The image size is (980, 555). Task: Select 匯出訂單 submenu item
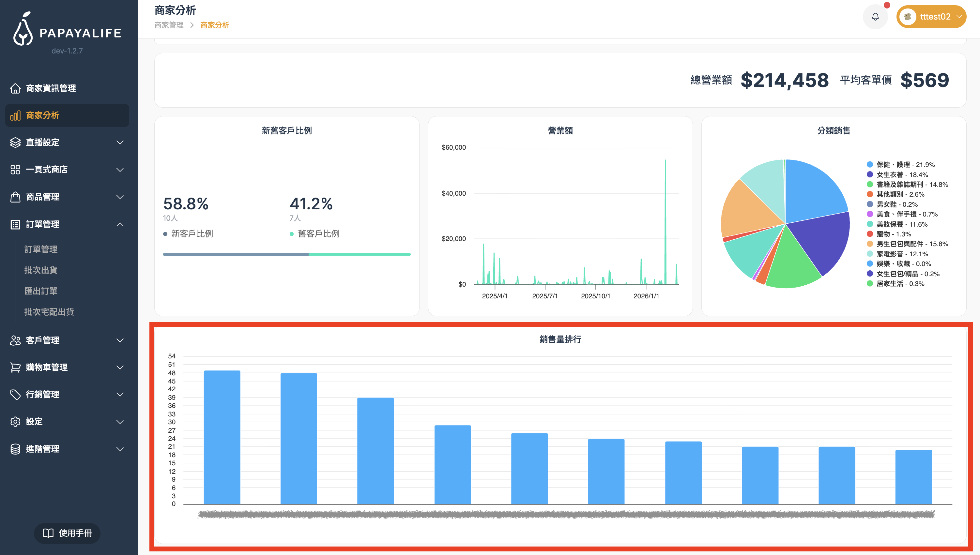[41, 291]
